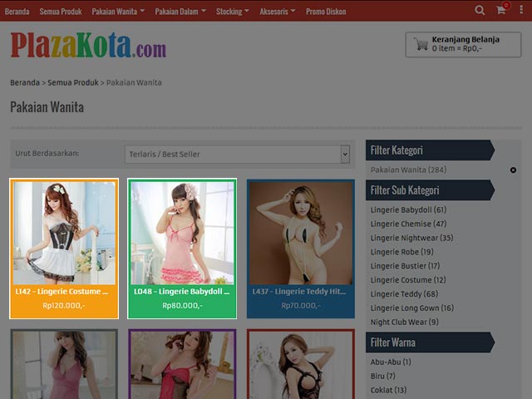Click the Semua Produk breadcrumb link
This screenshot has height=399, width=532.
(72, 82)
